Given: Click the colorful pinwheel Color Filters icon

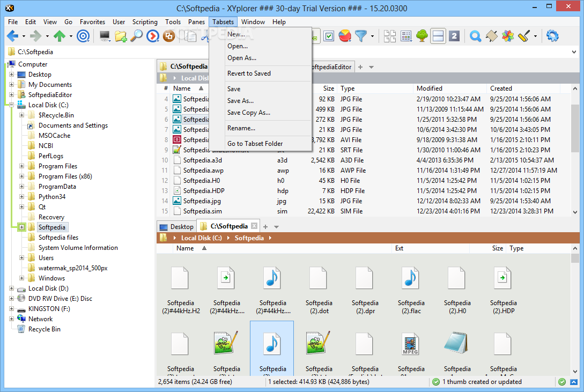Looking at the screenshot, I should click(508, 36).
